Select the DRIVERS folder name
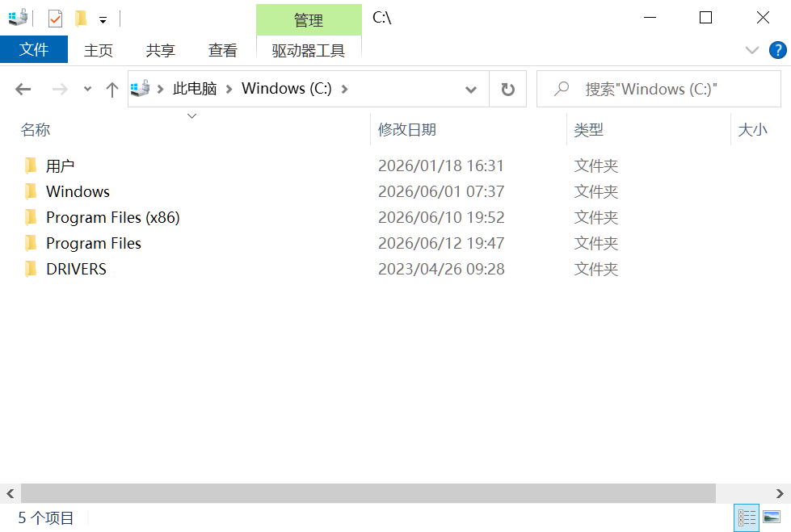The height and width of the screenshot is (532, 791). [76, 269]
